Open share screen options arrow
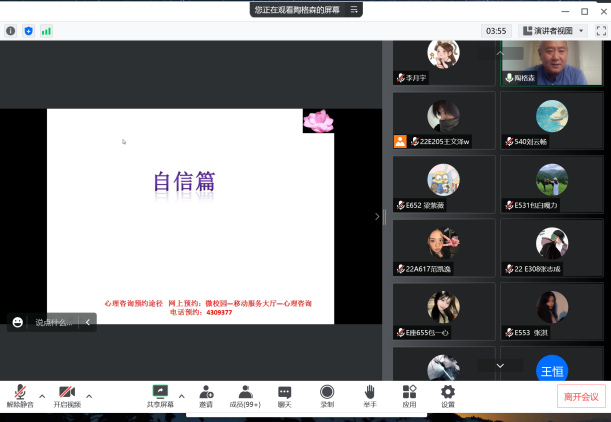Image resolution: width=611 pixels, height=422 pixels. tap(182, 396)
